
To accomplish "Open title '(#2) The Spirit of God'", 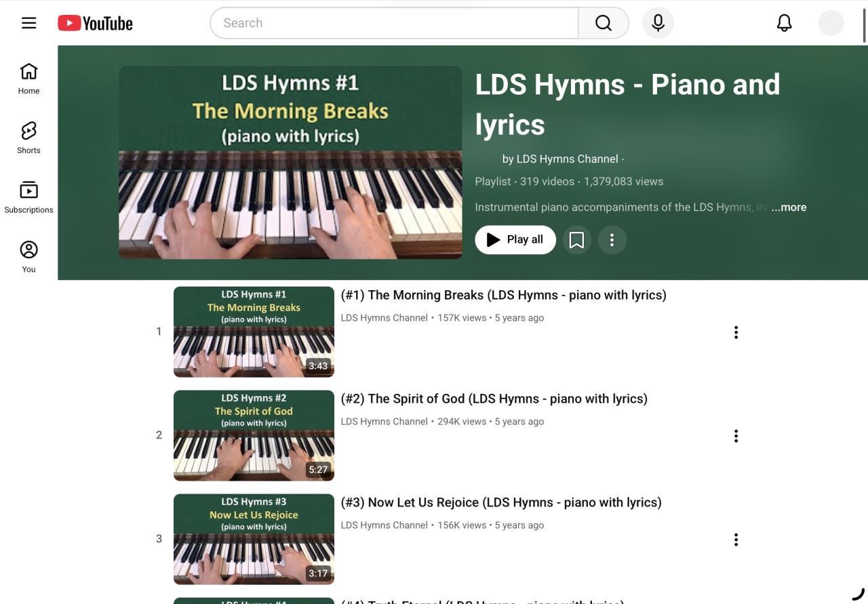I will click(x=494, y=399).
